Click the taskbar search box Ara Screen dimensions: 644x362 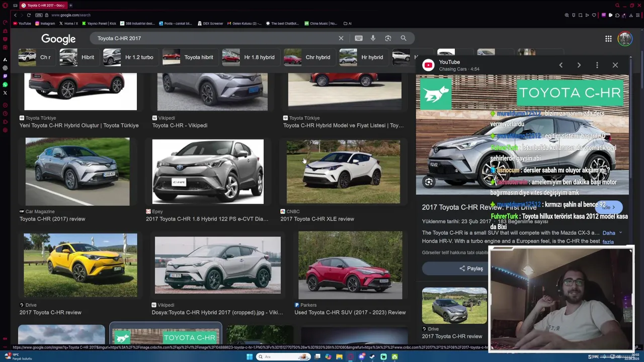point(283,357)
